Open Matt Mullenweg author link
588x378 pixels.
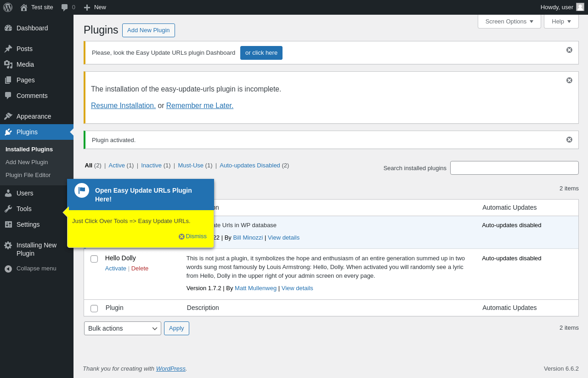(255, 288)
